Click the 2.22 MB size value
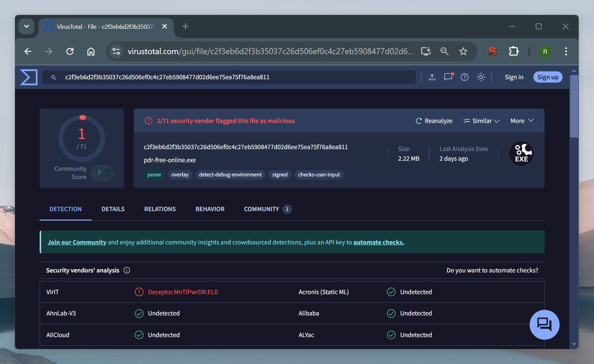594x364 pixels. [408, 158]
